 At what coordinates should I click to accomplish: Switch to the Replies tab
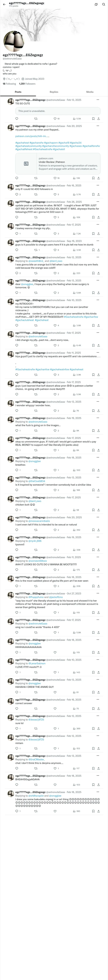(54, 92)
